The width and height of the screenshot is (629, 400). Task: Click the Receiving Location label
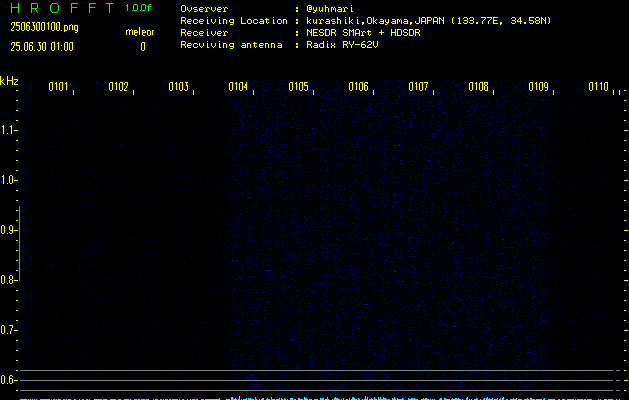[x=234, y=21]
